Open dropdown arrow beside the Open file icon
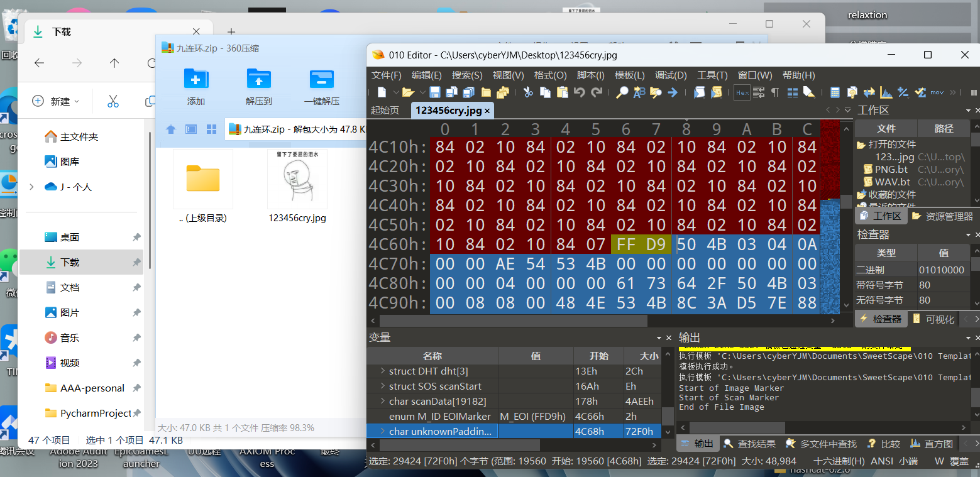Screen dimensions: 980x477 point(423,92)
